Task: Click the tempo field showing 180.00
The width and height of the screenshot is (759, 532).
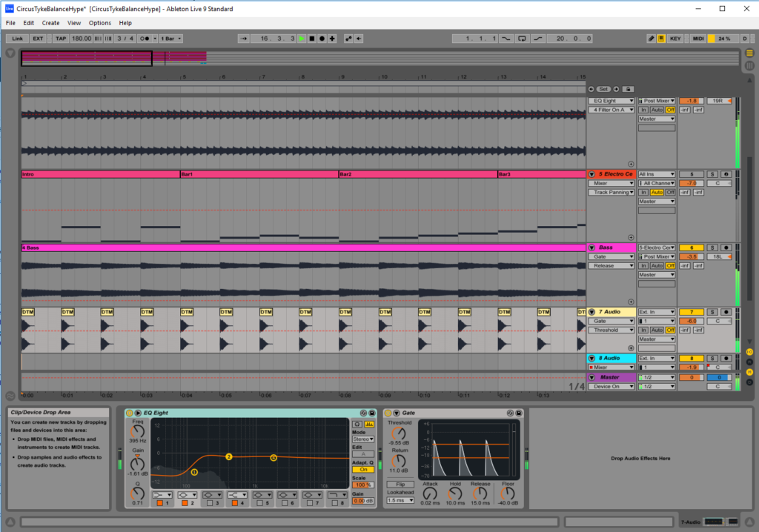Action: [82, 39]
